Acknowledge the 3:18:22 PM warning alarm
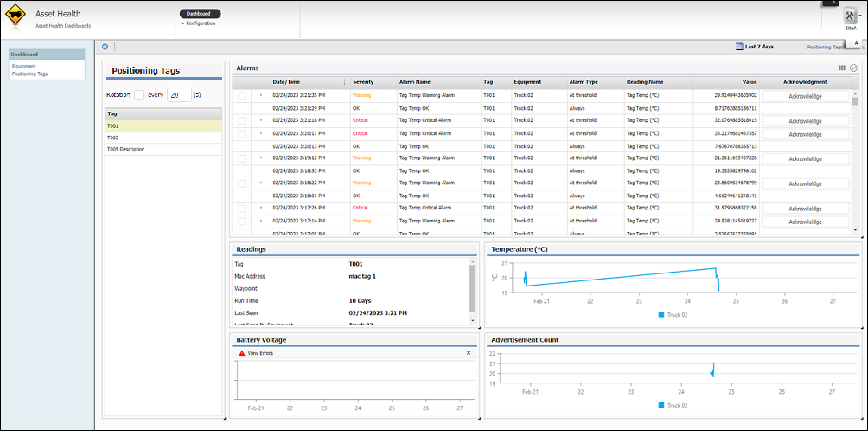Image resolution: width=868 pixels, height=431 pixels. point(806,183)
